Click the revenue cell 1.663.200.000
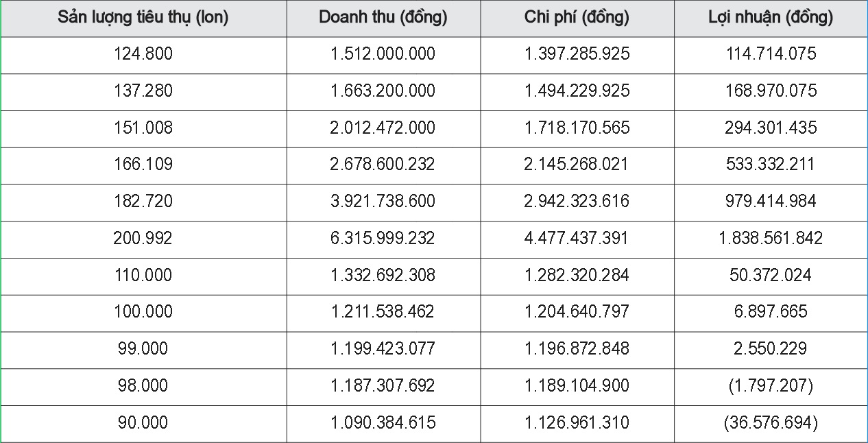The image size is (868, 443). coord(383,92)
